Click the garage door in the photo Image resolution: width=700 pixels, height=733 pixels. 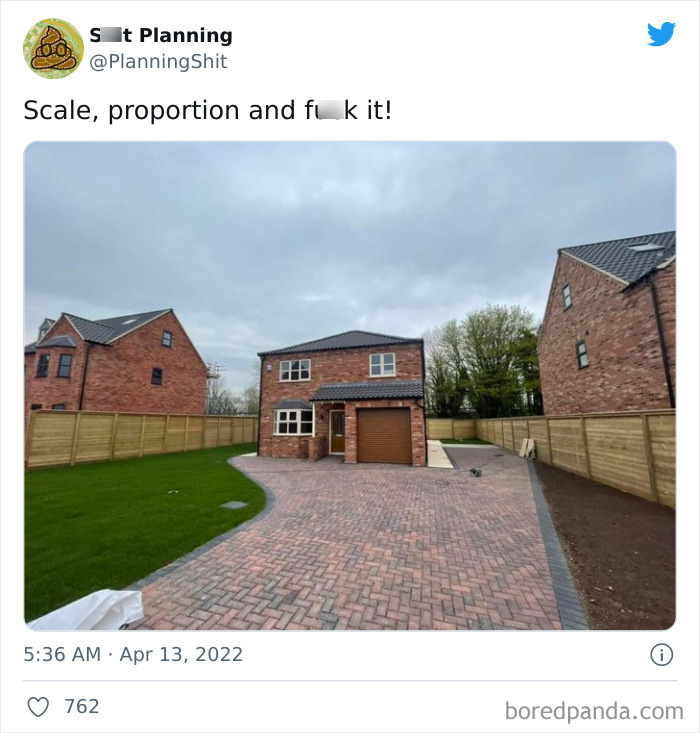pyautogui.click(x=384, y=436)
